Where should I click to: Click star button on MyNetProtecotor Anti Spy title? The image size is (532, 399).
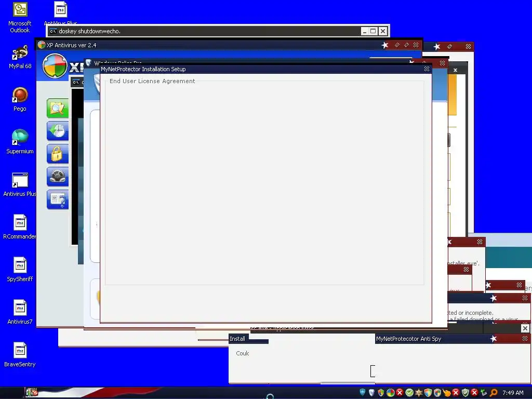[x=494, y=339]
